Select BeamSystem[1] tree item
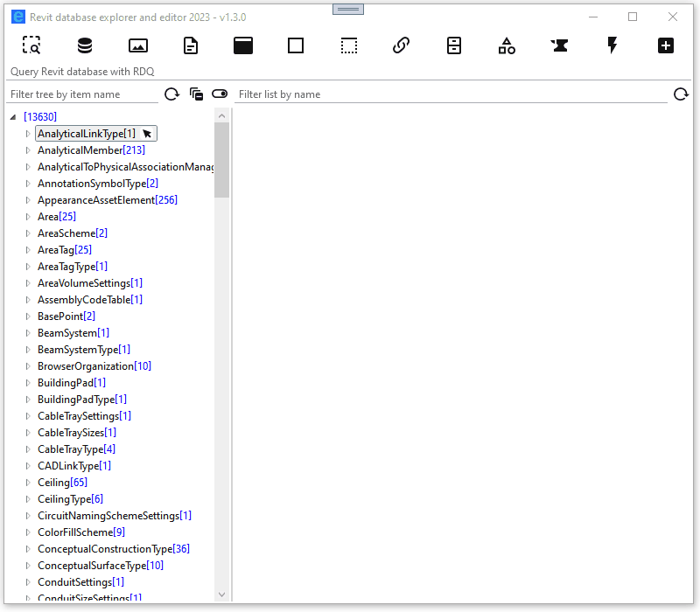Screen dimensions: 700x612 [73, 333]
